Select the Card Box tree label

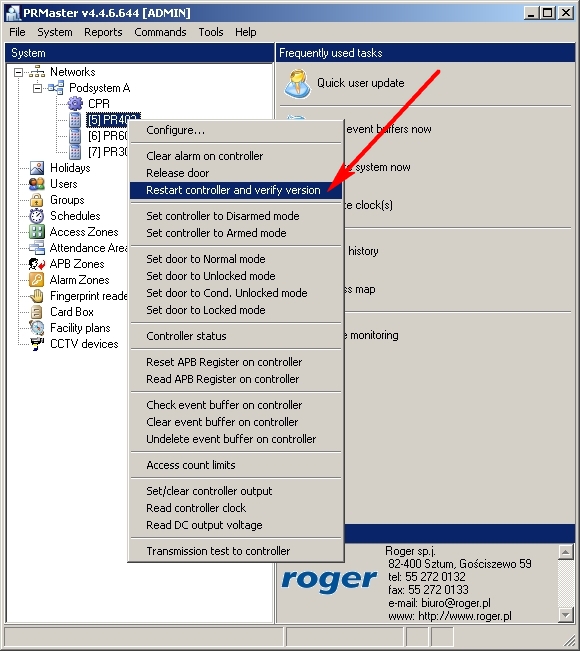[72, 312]
